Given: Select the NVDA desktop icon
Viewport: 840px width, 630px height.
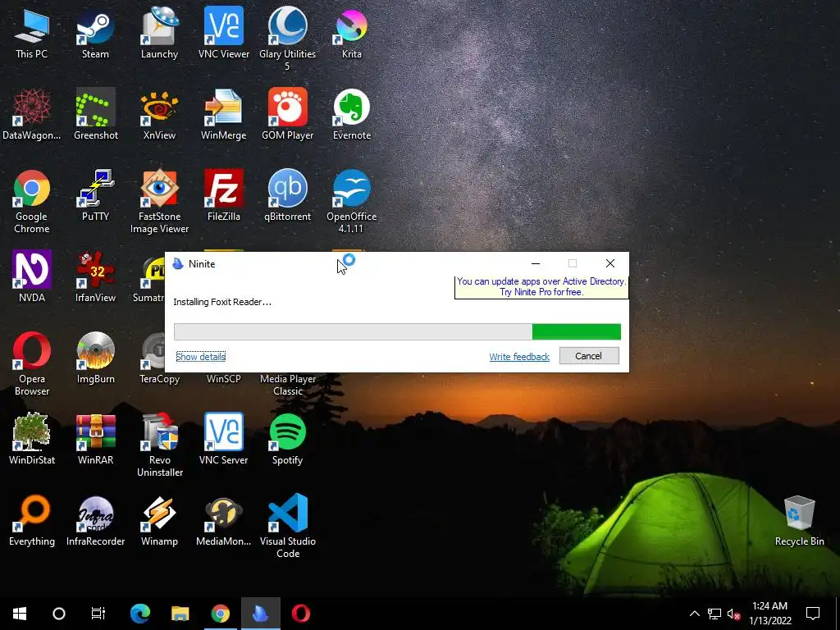Looking at the screenshot, I should coord(32,276).
